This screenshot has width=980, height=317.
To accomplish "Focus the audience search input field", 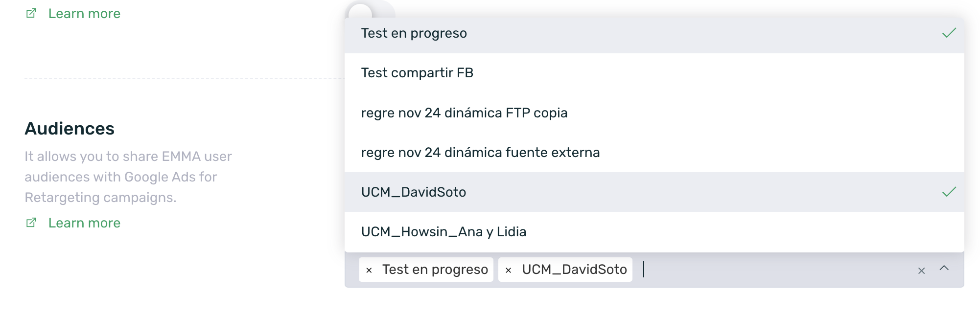I will point(773,270).
